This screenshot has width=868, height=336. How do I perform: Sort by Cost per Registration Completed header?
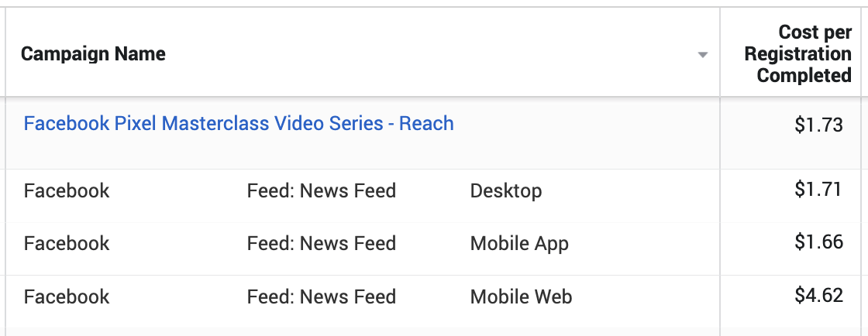[797, 54]
